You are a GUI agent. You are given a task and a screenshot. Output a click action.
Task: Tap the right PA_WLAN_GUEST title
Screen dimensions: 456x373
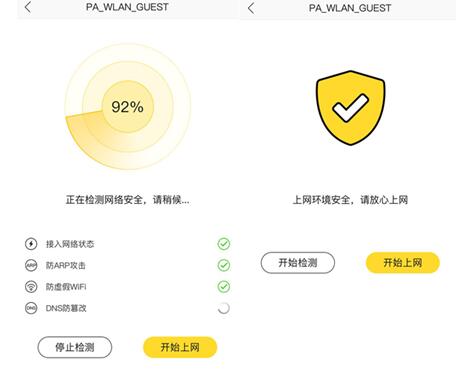(x=350, y=8)
